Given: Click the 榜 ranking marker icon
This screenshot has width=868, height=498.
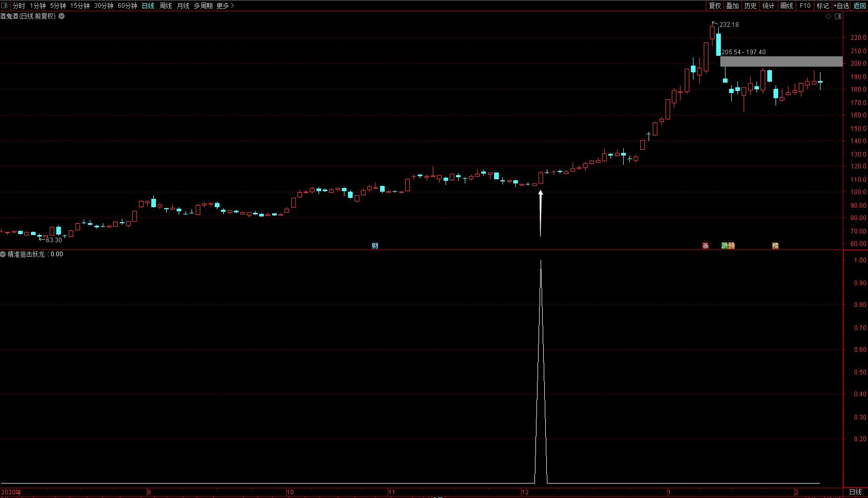Looking at the screenshot, I should (775, 246).
